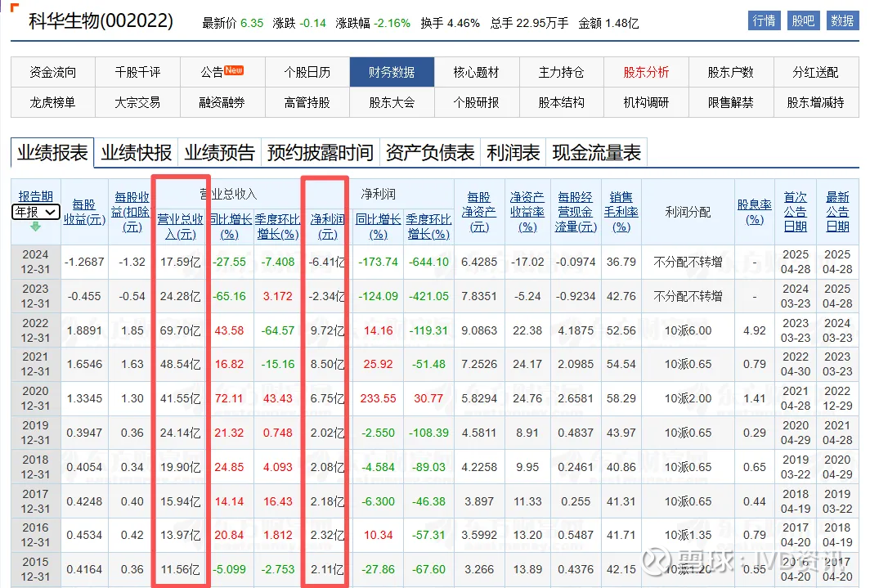Open the 个股日历 menu item
This screenshot has height=588, width=870.
pyautogui.click(x=307, y=72)
